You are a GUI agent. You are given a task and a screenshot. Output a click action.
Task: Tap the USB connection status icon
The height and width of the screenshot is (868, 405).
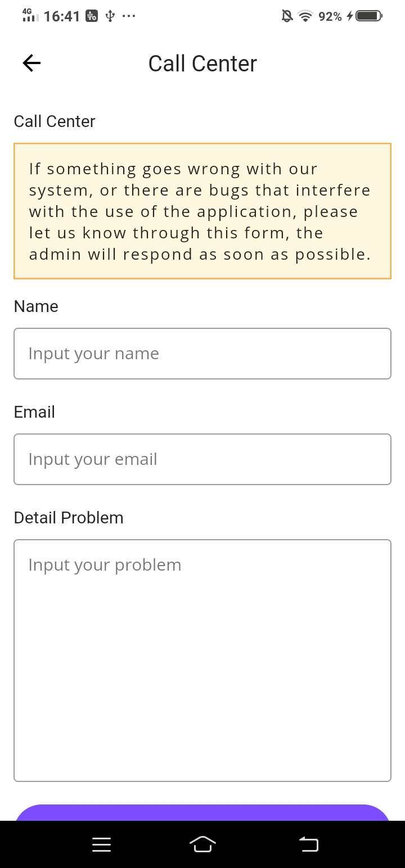[110, 16]
